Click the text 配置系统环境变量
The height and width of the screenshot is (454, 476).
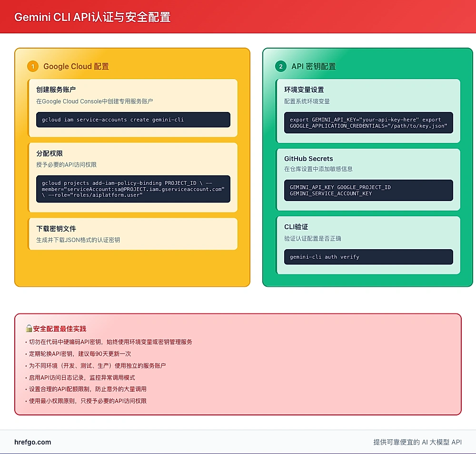pyautogui.click(x=307, y=101)
